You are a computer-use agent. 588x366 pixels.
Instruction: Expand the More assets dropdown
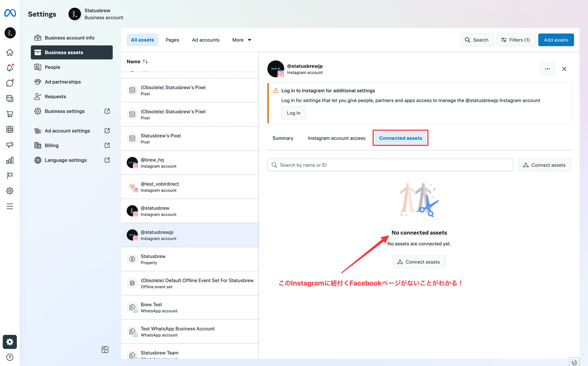pos(241,40)
